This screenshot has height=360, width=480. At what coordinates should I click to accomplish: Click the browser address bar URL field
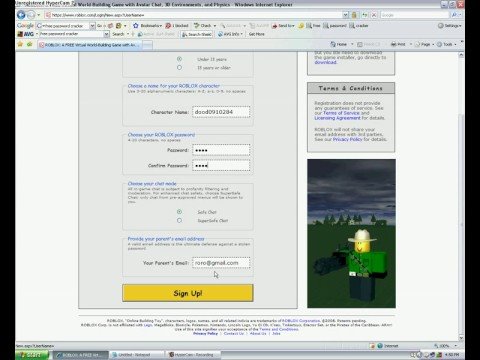[x=197, y=15]
